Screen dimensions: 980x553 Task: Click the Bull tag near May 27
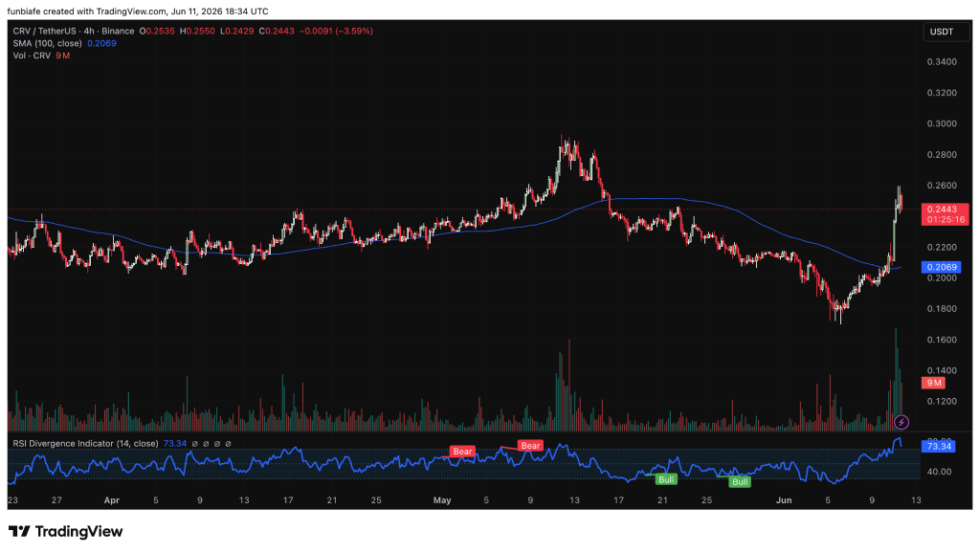(x=740, y=482)
